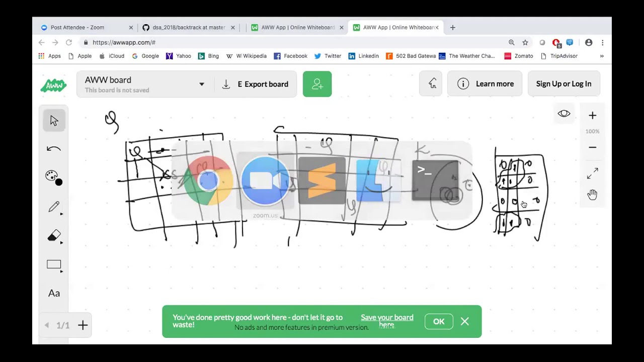Switch to dsa_2018/backtrack GitHub tab
Viewport: 644px width, 362px height.
click(x=189, y=28)
